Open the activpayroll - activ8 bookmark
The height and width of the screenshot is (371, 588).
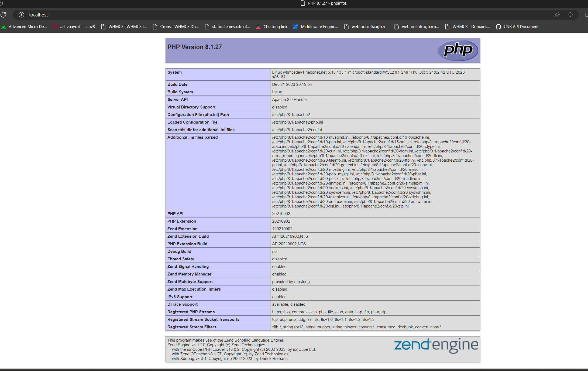click(x=74, y=27)
